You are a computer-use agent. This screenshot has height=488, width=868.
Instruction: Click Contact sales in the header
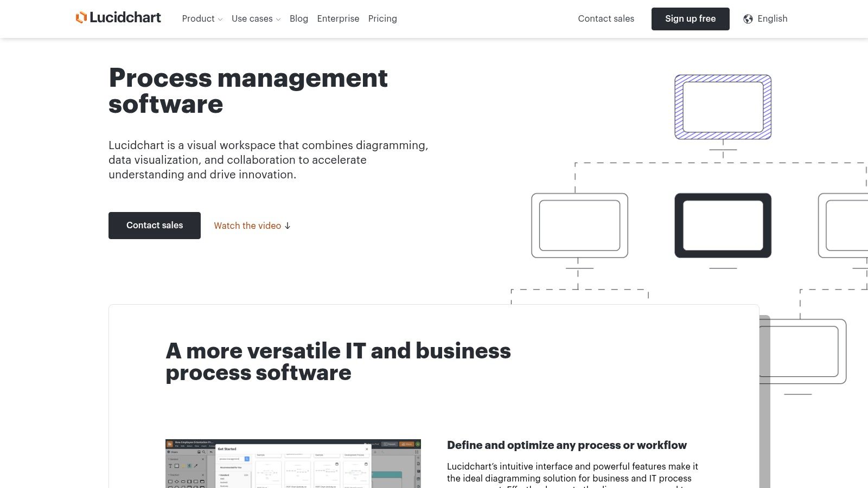coord(606,18)
